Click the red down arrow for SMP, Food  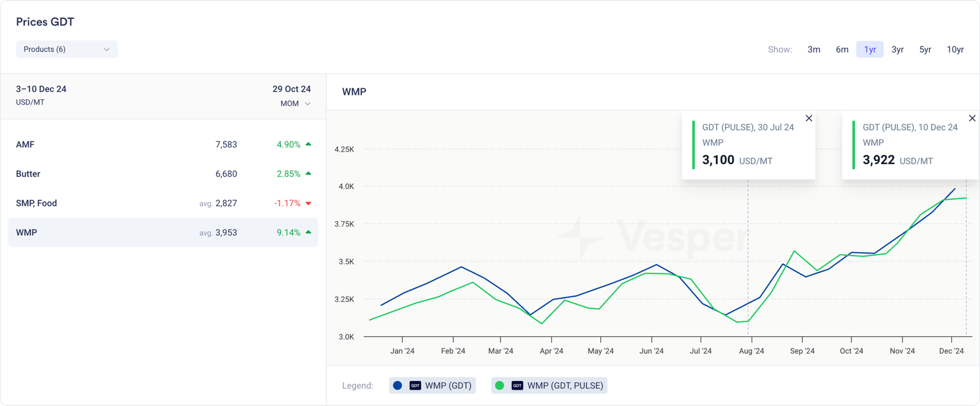pyautogui.click(x=308, y=203)
